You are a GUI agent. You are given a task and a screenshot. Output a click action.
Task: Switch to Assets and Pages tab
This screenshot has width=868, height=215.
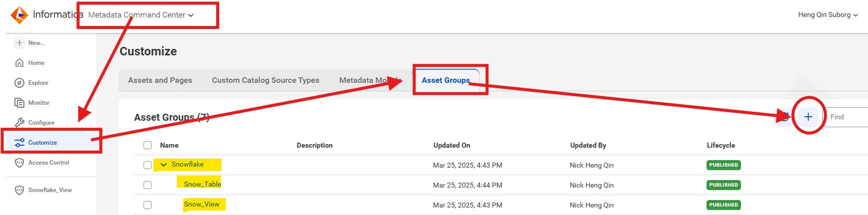160,80
